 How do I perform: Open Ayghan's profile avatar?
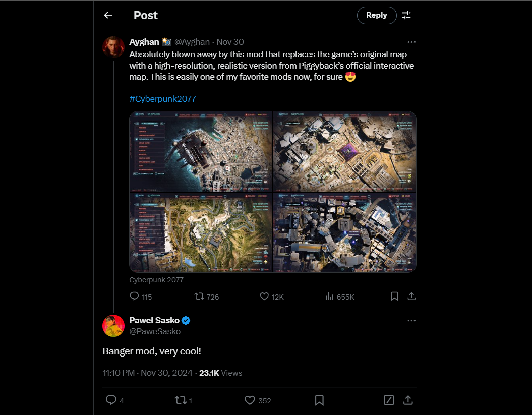(113, 47)
